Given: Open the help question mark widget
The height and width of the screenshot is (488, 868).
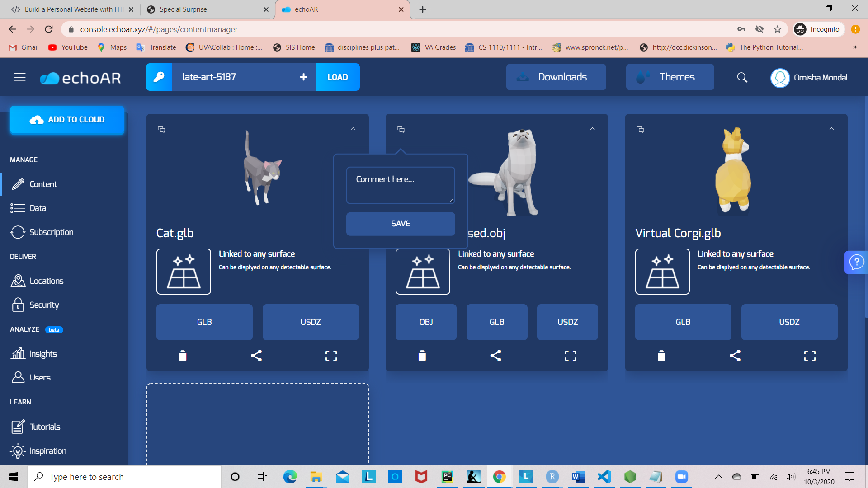Looking at the screenshot, I should [x=856, y=262].
